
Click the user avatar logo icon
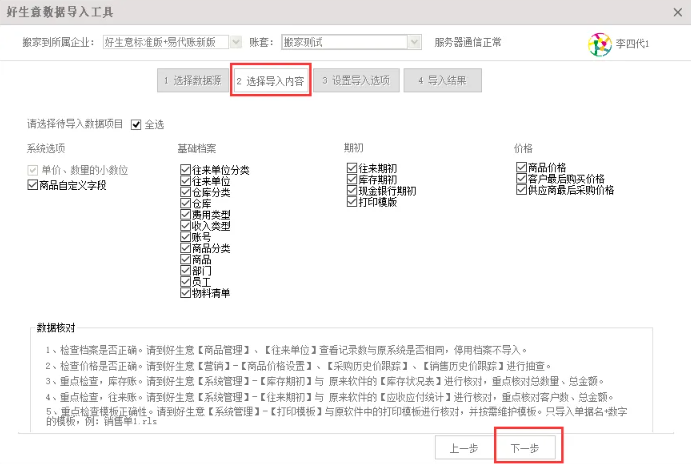click(x=599, y=44)
